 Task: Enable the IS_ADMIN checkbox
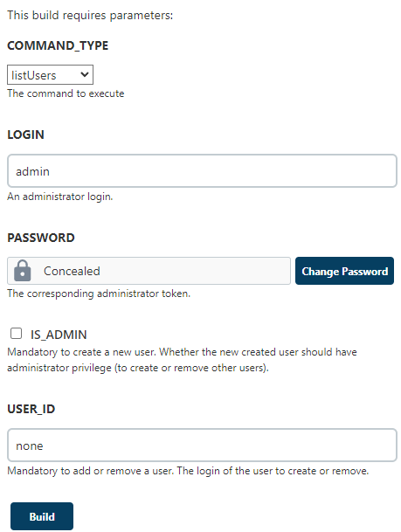pyautogui.click(x=16, y=334)
